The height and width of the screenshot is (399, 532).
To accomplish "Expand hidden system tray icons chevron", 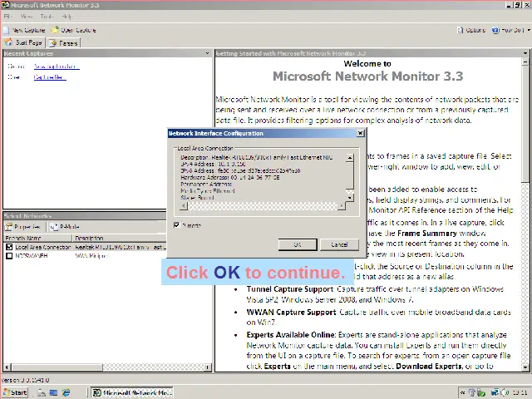I will coord(462,393).
